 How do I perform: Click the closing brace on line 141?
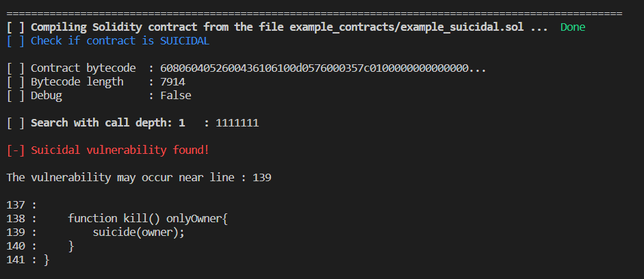pos(47,259)
